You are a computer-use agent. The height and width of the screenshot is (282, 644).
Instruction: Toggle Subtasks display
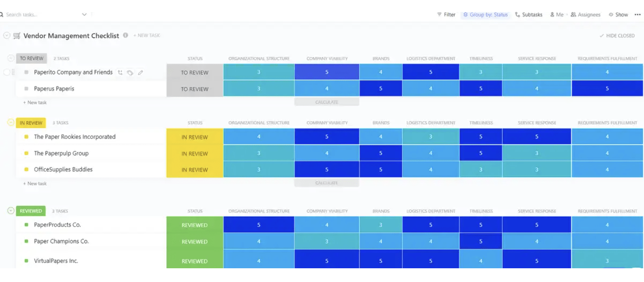click(x=529, y=15)
